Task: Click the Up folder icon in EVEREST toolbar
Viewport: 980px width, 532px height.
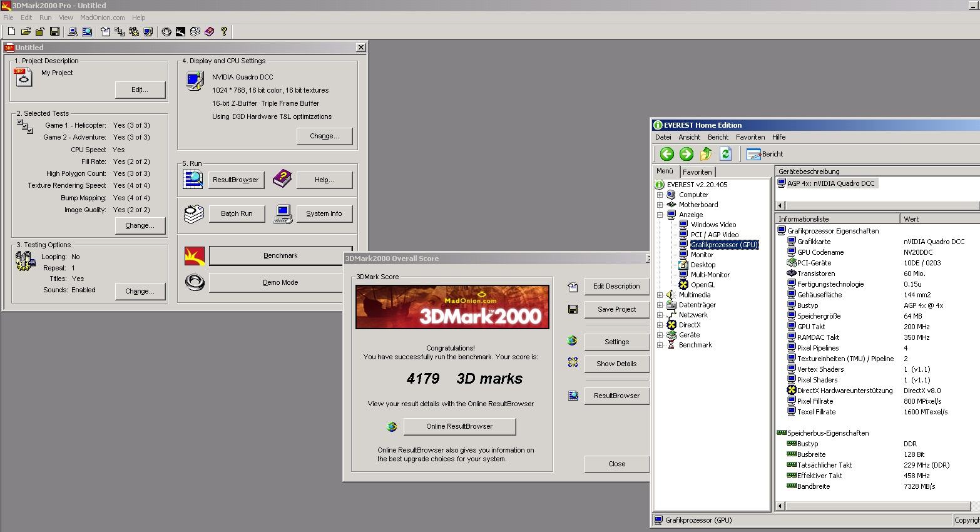Action: [706, 154]
